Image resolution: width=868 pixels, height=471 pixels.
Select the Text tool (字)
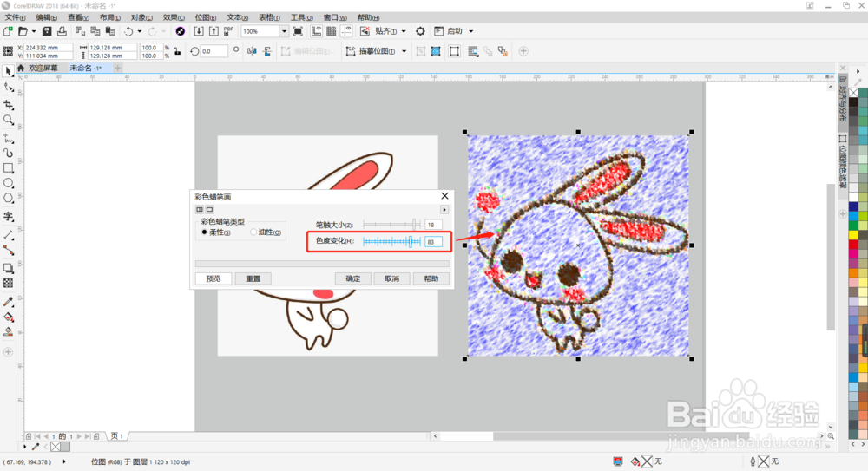click(9, 216)
